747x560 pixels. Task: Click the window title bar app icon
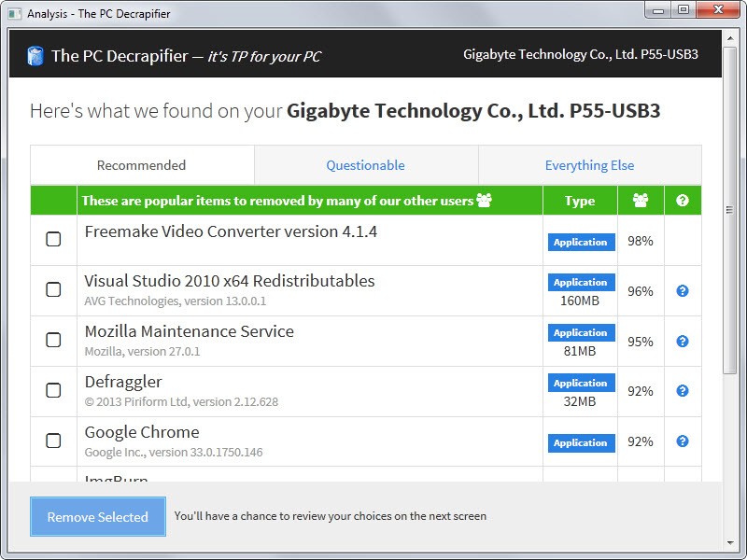tap(15, 13)
